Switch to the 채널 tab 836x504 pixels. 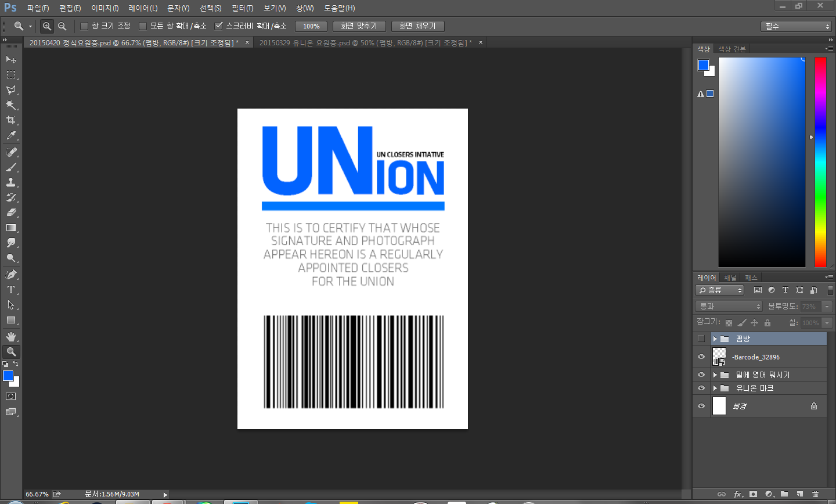730,278
